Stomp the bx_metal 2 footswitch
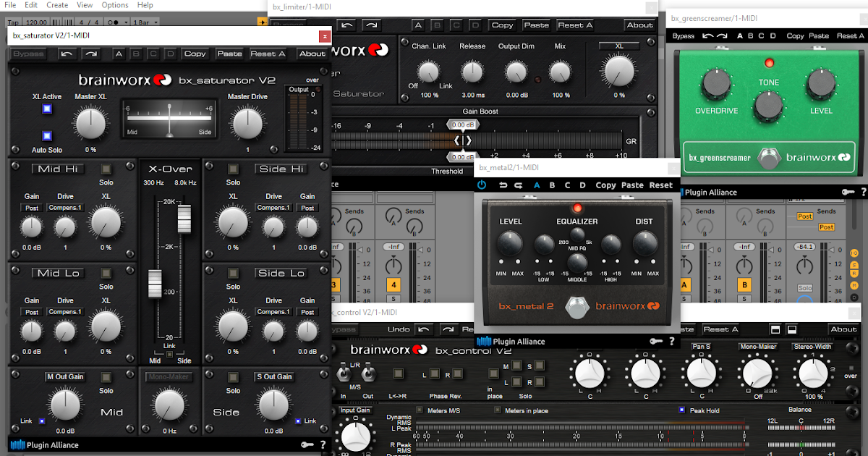Image resolution: width=868 pixels, height=456 pixels. [577, 307]
